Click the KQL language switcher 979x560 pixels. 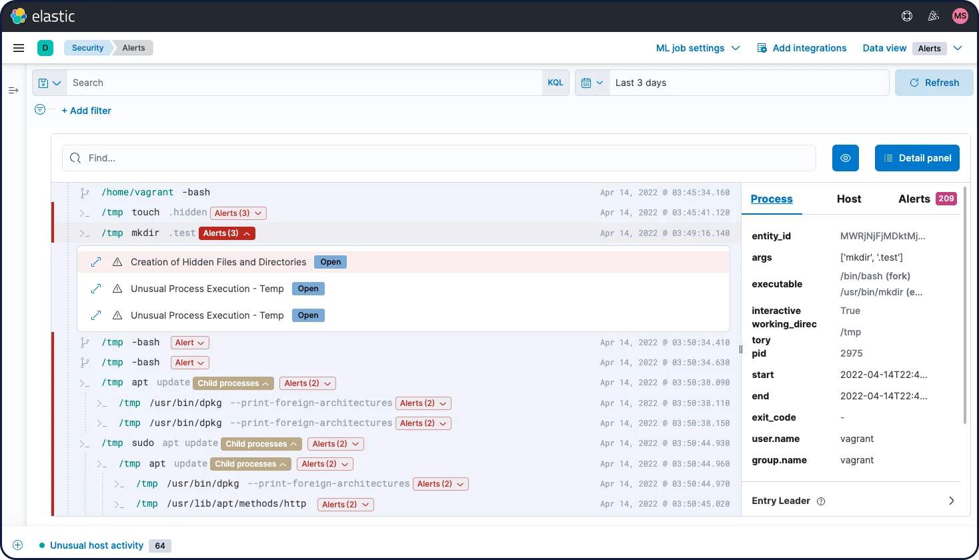556,83
